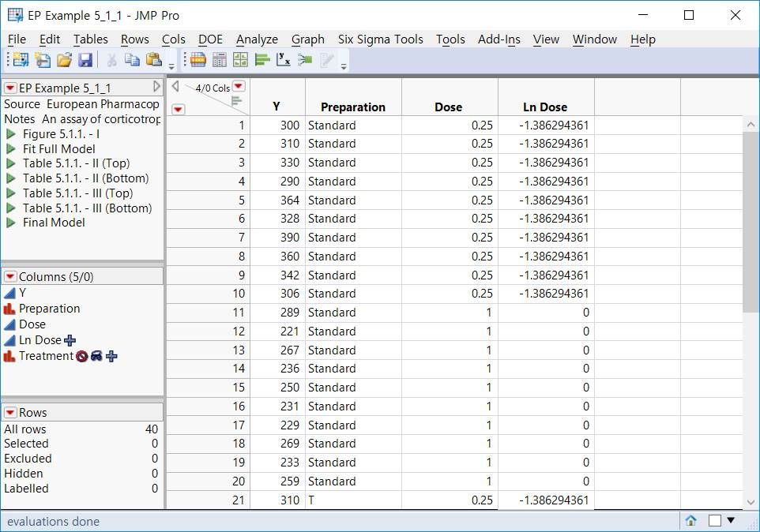Run the Fit Full Model script
Image resolution: width=760 pixels, height=532 pixels.
(11, 148)
